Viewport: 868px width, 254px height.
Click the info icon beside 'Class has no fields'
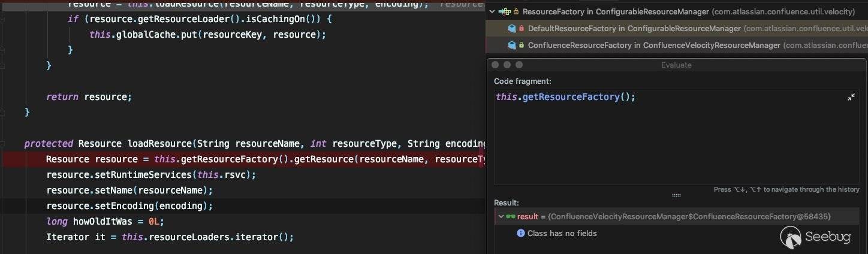pyautogui.click(x=521, y=233)
